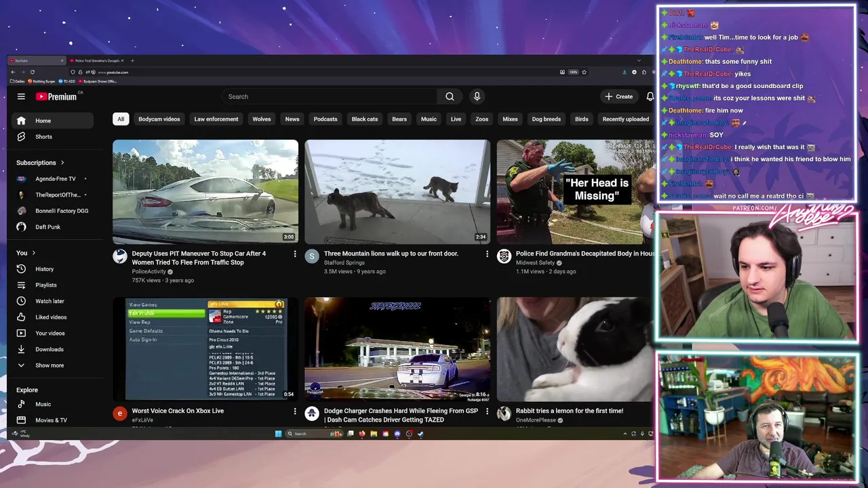Open options menu for Dodge Charger video
This screenshot has width=868, height=488.
[x=486, y=411]
